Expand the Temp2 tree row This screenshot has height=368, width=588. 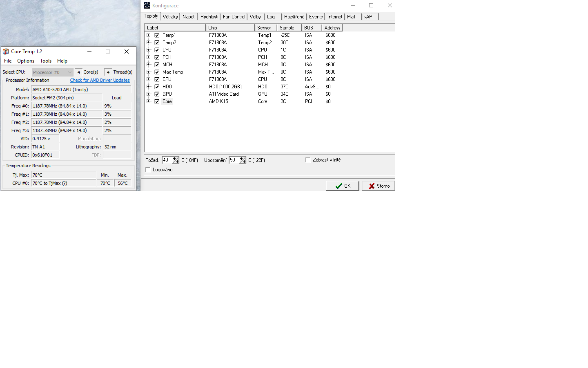[149, 43]
